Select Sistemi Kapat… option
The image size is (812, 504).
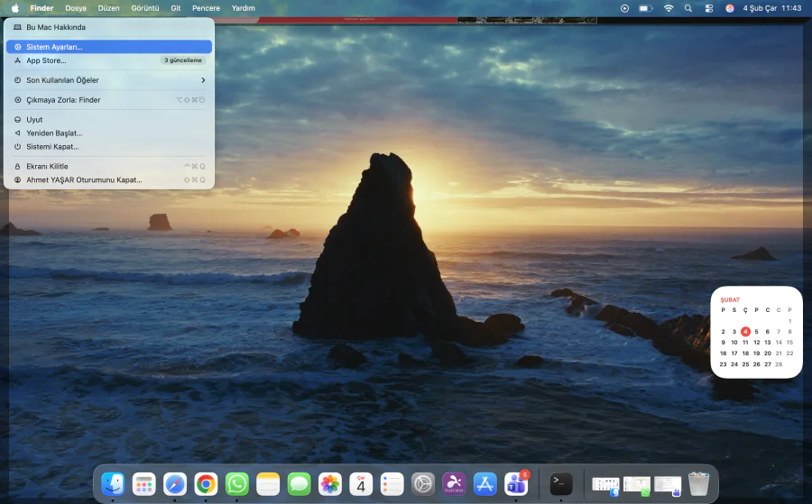tap(109, 146)
